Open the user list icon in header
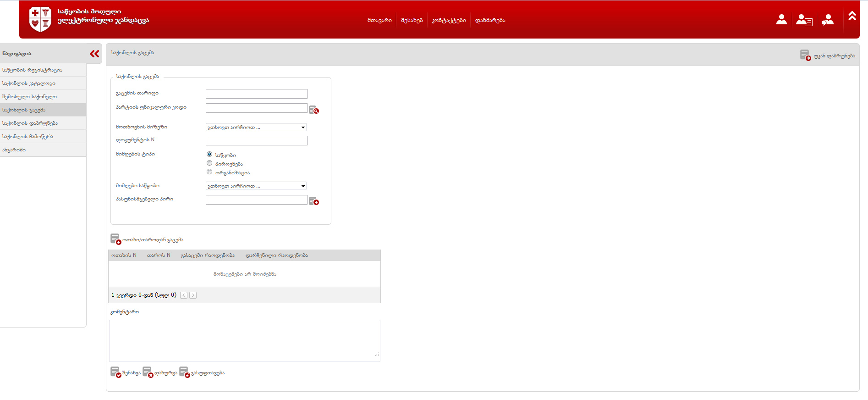 (x=804, y=20)
